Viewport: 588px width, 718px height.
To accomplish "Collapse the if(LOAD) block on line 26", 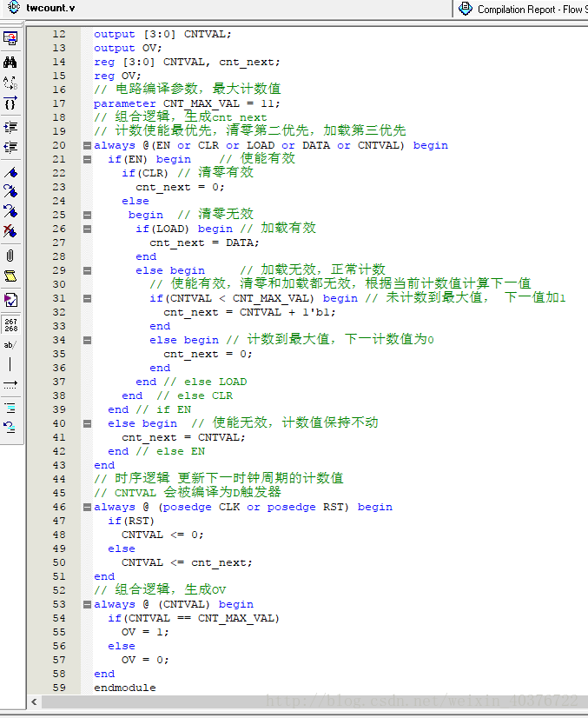I will pos(87,229).
